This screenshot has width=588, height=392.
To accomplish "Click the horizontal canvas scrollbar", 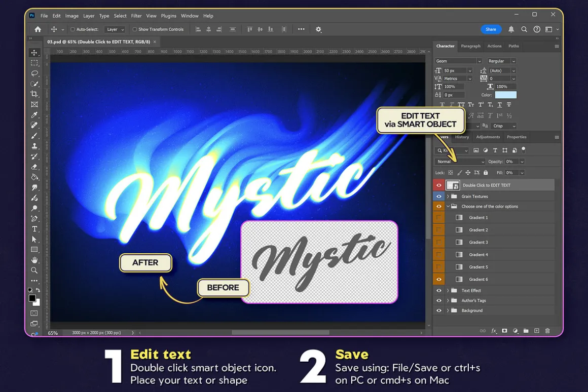I will 280,333.
